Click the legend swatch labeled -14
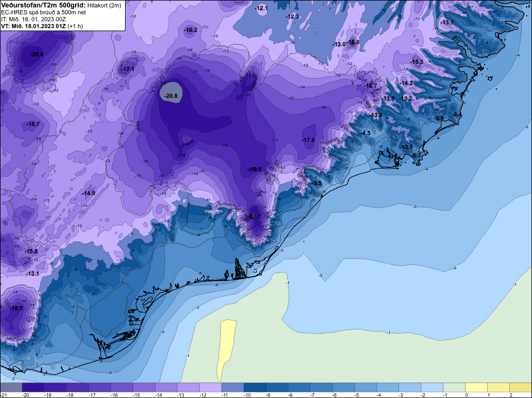The image size is (532, 398). pyautogui.click(x=166, y=387)
